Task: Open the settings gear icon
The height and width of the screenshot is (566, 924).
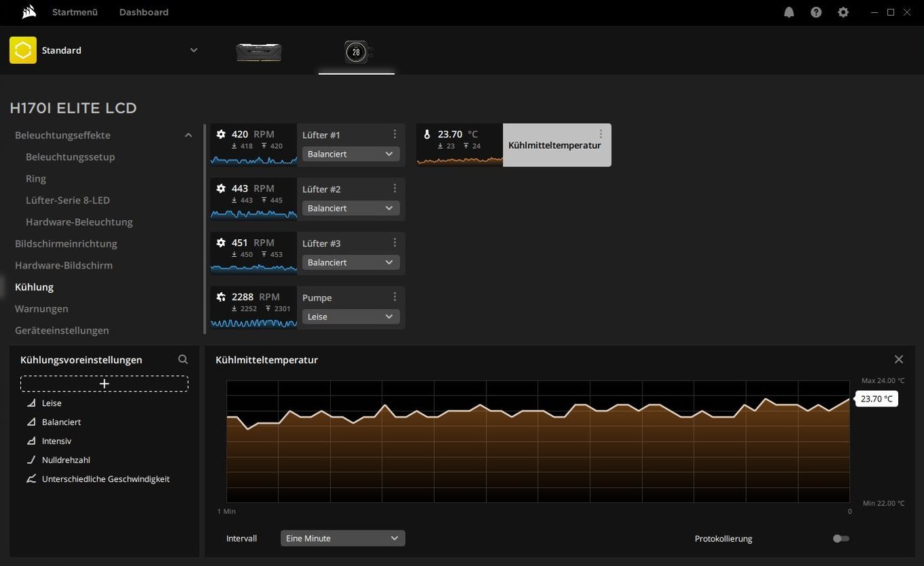Action: [843, 12]
